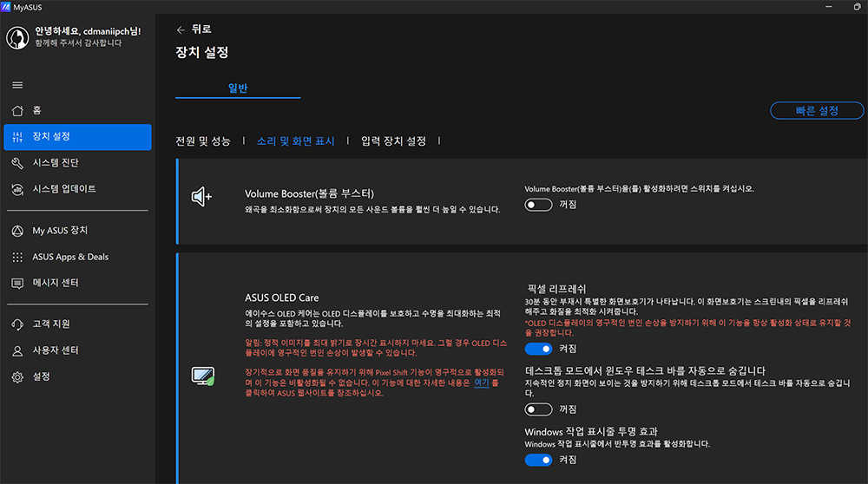Click the 함께해 주셔서 감사합니다 subtitle

click(78, 43)
